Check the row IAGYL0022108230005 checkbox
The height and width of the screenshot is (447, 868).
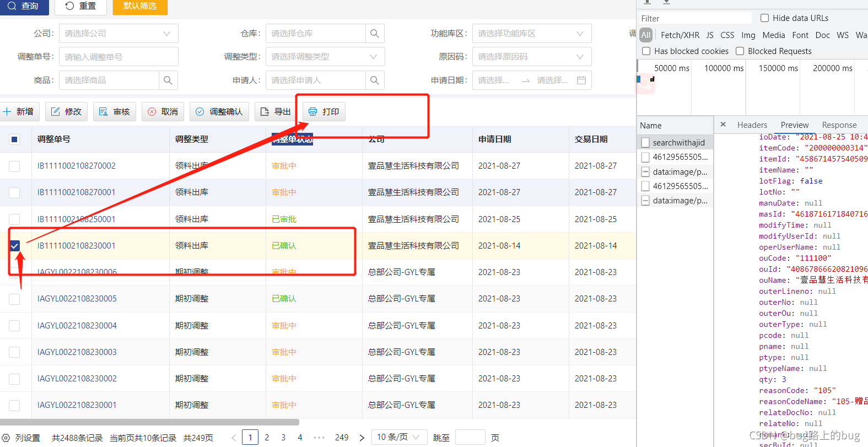(15, 299)
